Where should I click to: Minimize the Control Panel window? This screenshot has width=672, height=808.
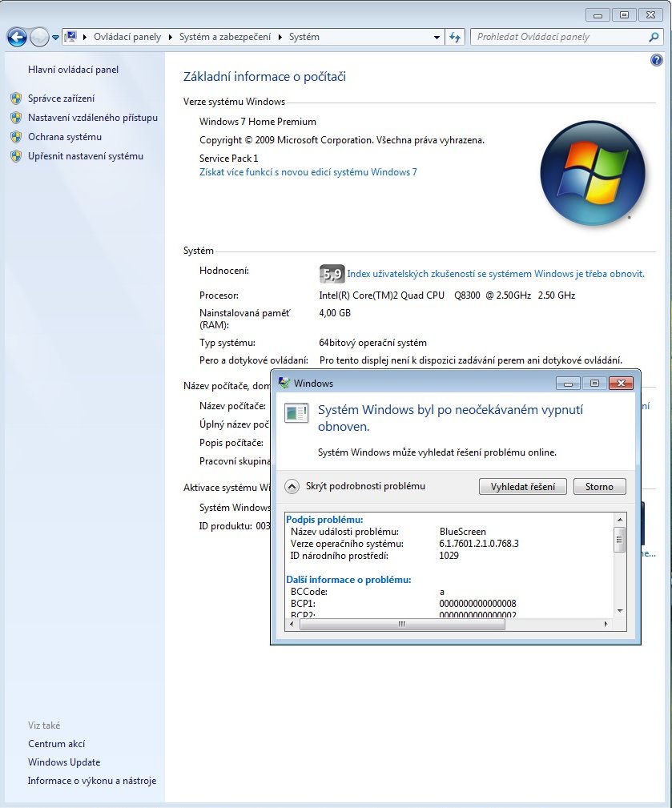598,15
